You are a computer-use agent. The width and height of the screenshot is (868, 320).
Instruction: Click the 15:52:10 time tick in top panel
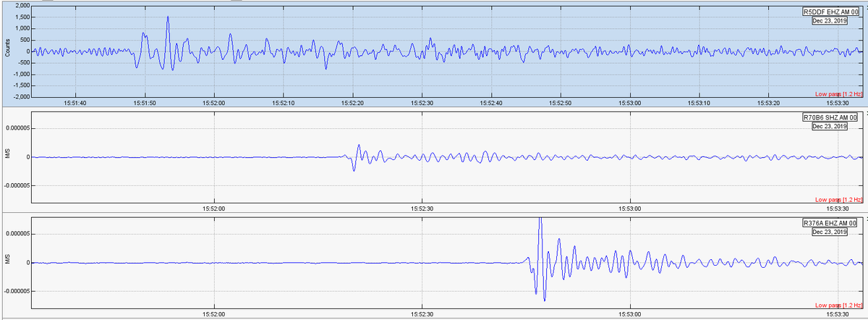click(x=283, y=103)
